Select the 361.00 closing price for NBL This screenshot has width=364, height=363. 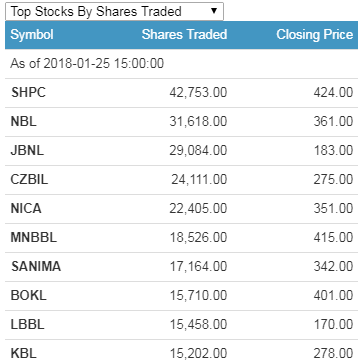click(x=333, y=121)
